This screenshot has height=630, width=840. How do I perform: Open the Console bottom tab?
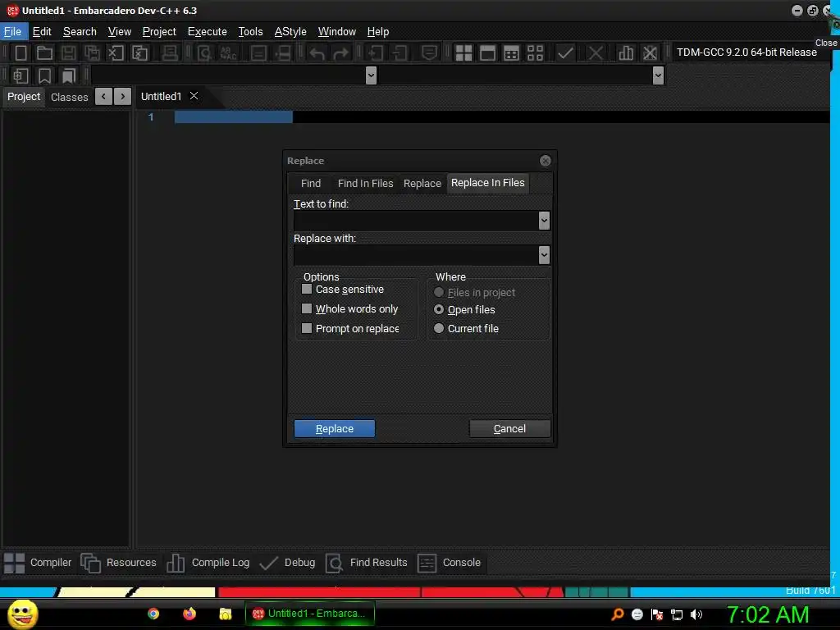(449, 563)
